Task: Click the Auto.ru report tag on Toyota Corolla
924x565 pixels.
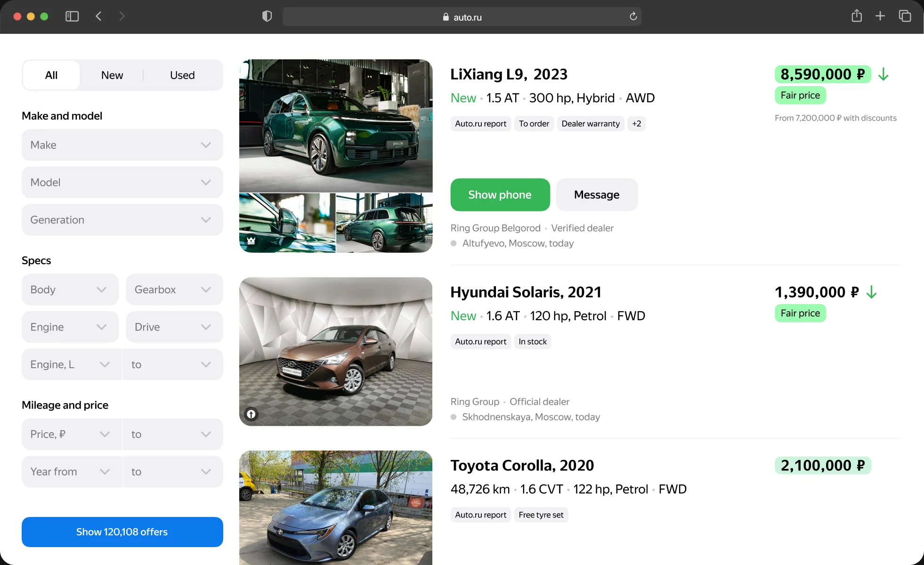Action: (480, 515)
